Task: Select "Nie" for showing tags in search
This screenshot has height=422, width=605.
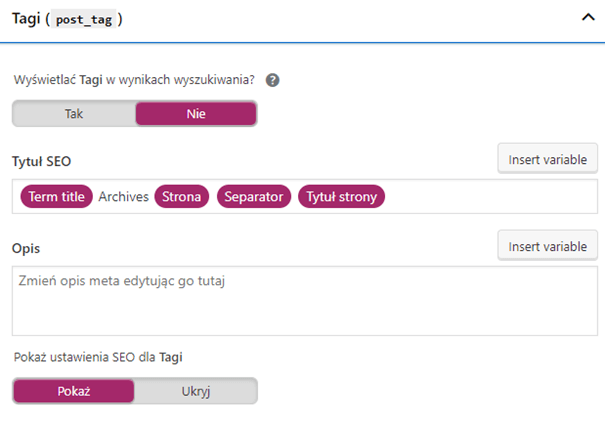Action: (196, 114)
